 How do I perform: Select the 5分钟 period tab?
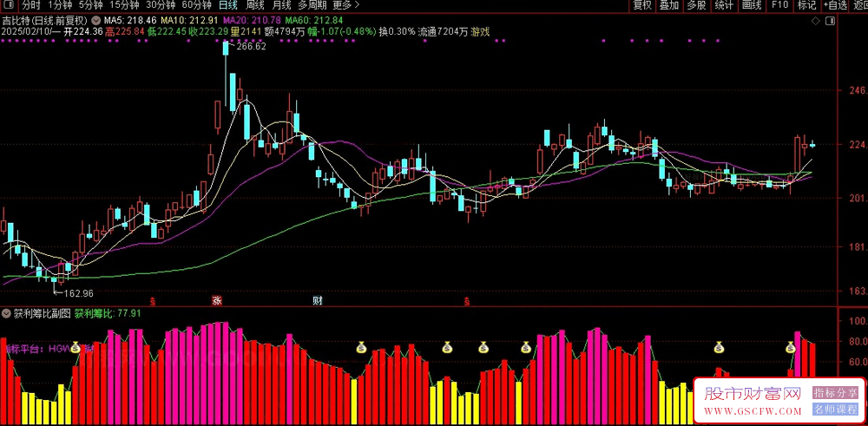90,5
